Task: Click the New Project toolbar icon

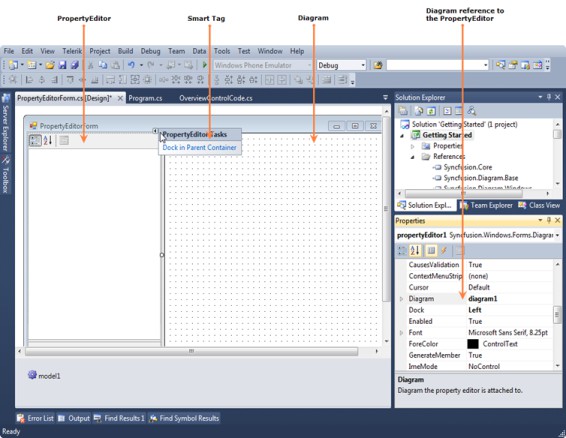Action: click(13, 65)
